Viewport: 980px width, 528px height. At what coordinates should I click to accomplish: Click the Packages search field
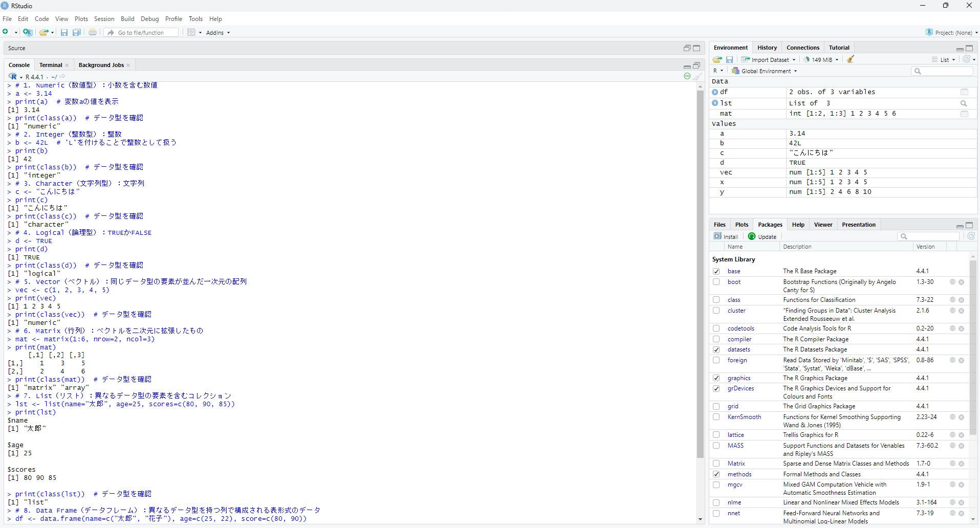click(928, 236)
